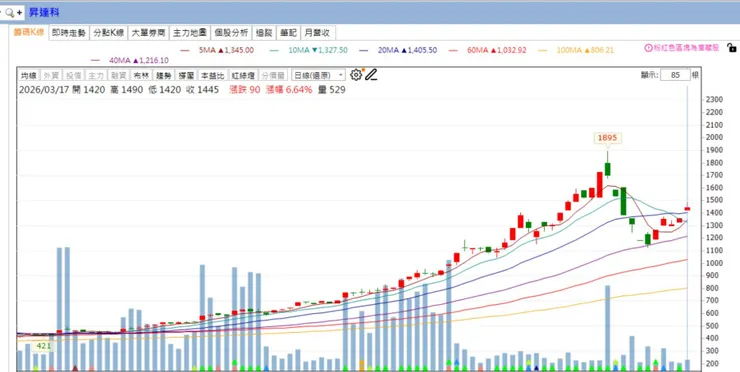This screenshot has height=372, width=740.
Task: Toggle the unlock padlock icon
Action: pyautogui.click(x=731, y=48)
